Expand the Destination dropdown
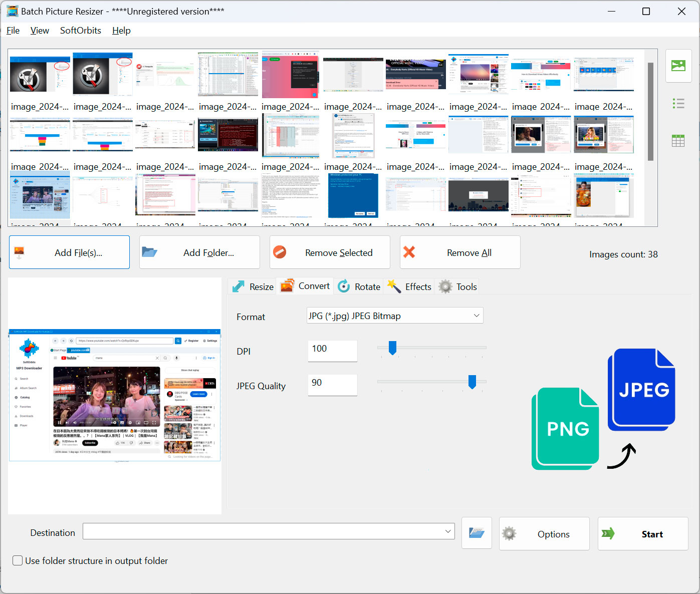This screenshot has width=700, height=594. (447, 531)
